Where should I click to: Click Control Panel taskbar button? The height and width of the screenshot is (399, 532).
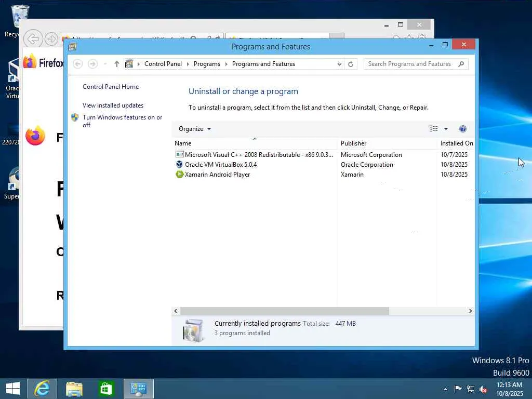[x=138, y=389]
